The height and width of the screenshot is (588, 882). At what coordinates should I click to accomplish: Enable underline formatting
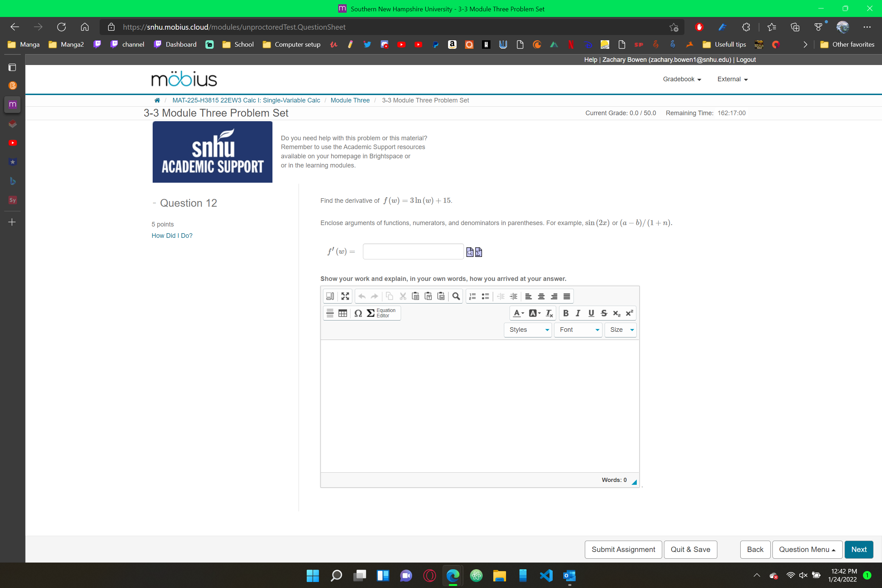[590, 313]
